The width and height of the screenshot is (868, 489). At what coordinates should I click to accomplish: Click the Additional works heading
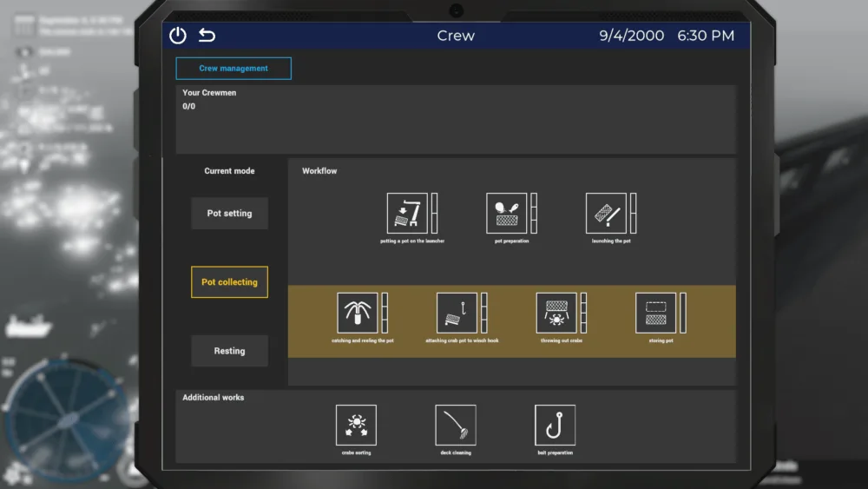tap(214, 398)
